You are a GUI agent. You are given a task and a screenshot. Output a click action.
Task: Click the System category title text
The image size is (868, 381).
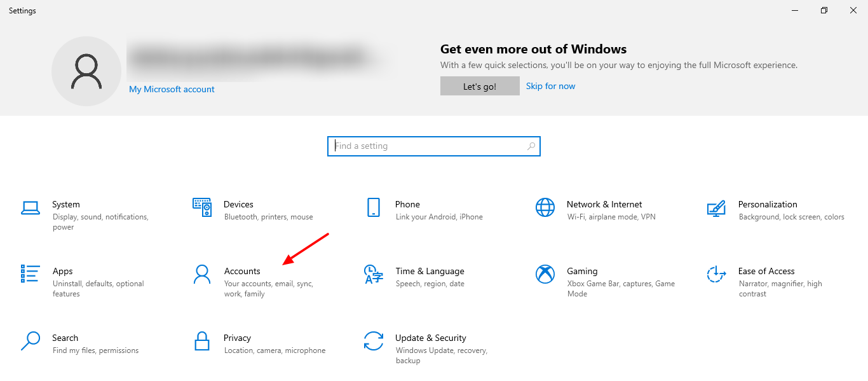pos(66,204)
